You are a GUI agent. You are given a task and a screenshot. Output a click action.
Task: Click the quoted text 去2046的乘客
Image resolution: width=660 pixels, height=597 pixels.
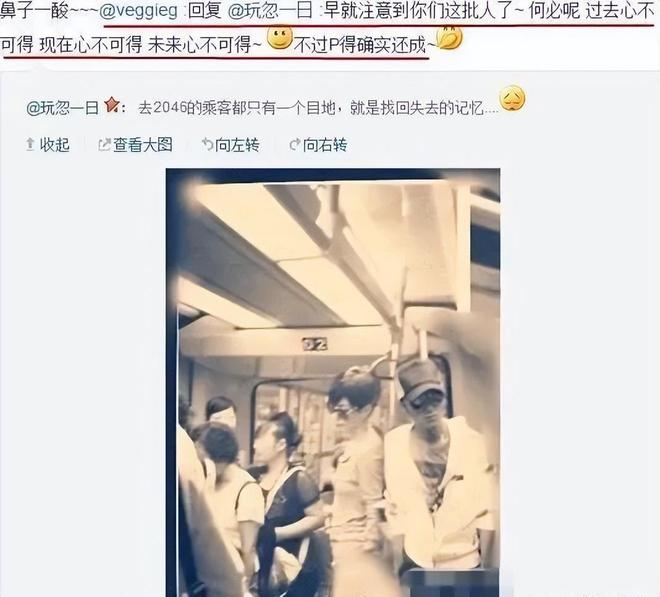[x=177, y=108]
